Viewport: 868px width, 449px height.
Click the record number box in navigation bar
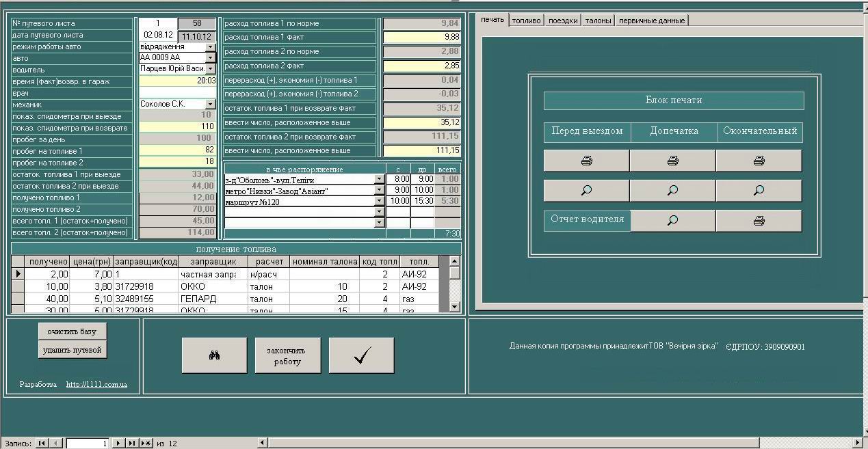88,444
